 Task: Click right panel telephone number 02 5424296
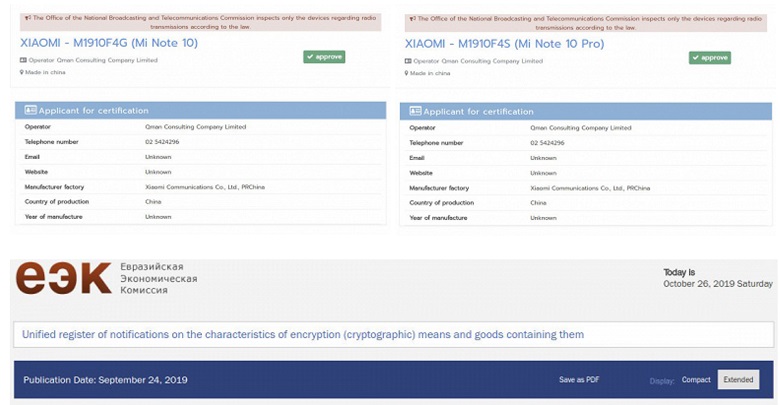[547, 143]
